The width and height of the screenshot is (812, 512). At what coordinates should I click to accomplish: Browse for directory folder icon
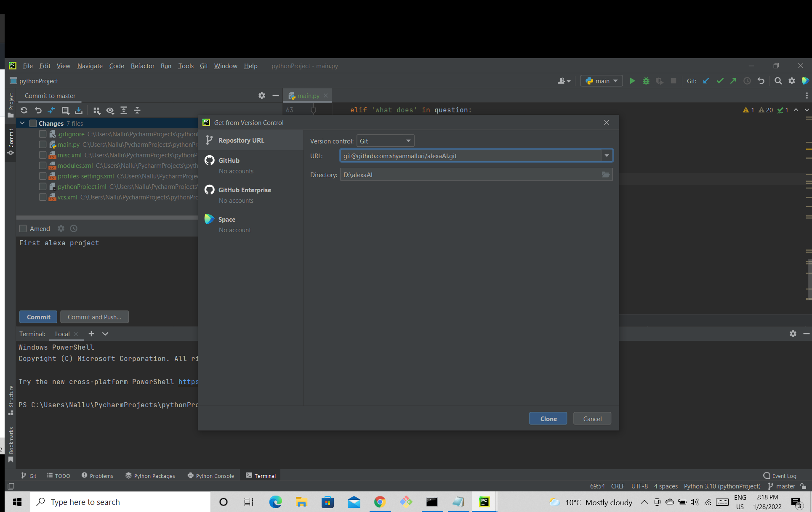[x=605, y=175]
